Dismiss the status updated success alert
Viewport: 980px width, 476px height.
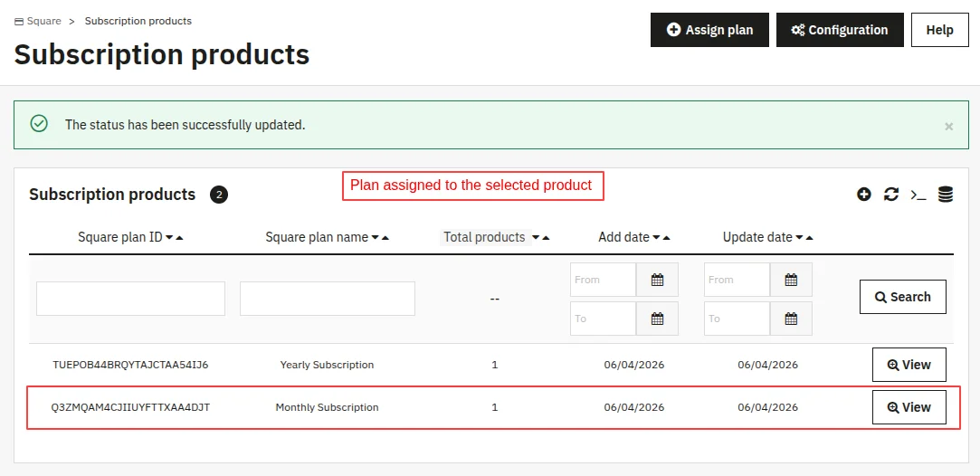[948, 126]
